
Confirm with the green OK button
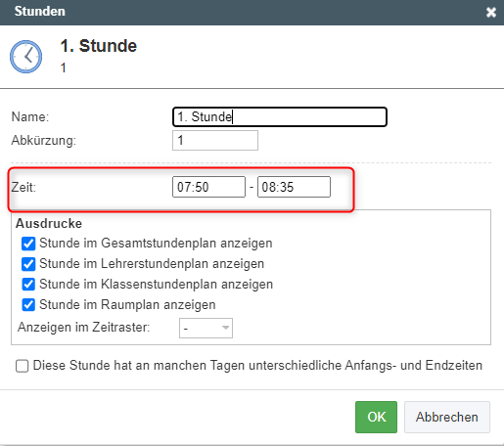click(x=376, y=417)
